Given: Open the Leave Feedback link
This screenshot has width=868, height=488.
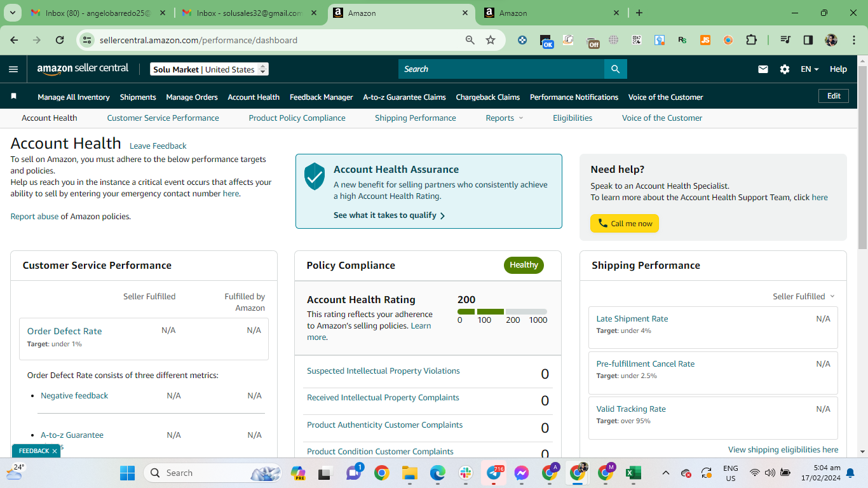Looking at the screenshot, I should coord(158,146).
